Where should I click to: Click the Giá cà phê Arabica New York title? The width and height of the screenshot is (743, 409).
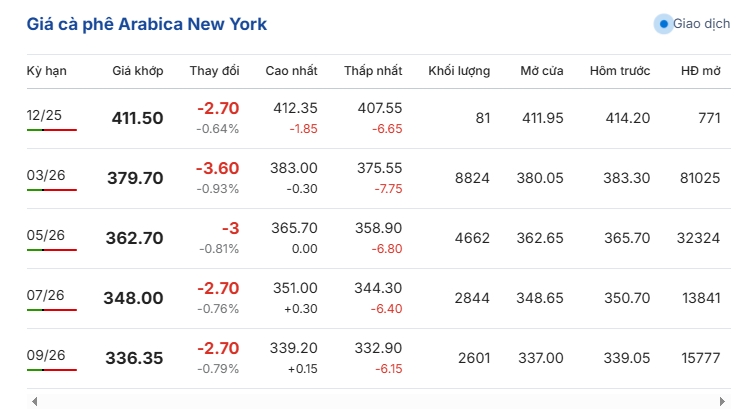tap(147, 23)
